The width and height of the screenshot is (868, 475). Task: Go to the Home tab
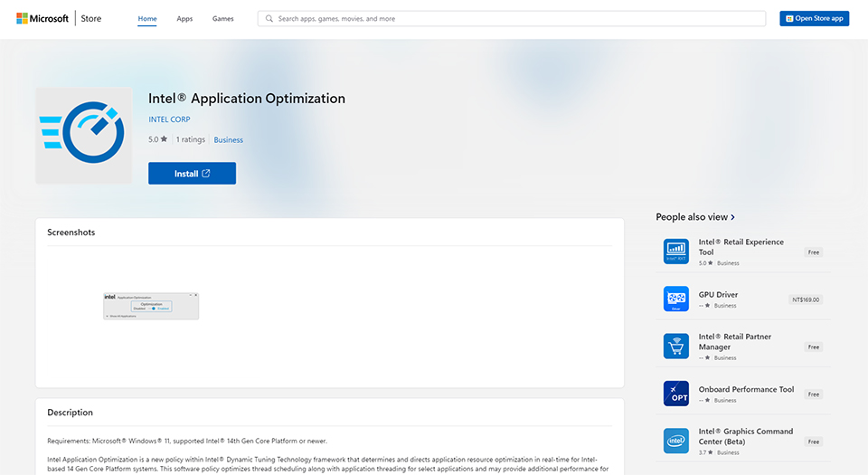(x=147, y=18)
